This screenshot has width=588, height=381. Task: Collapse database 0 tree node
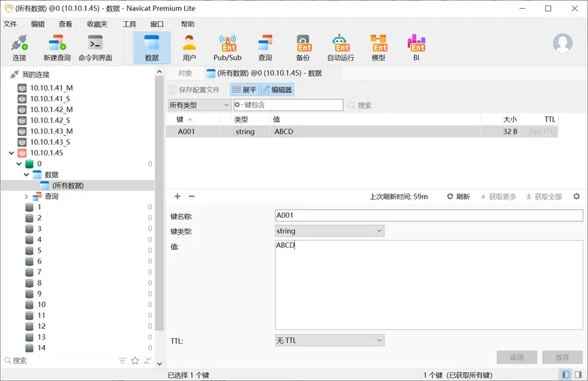coord(19,164)
